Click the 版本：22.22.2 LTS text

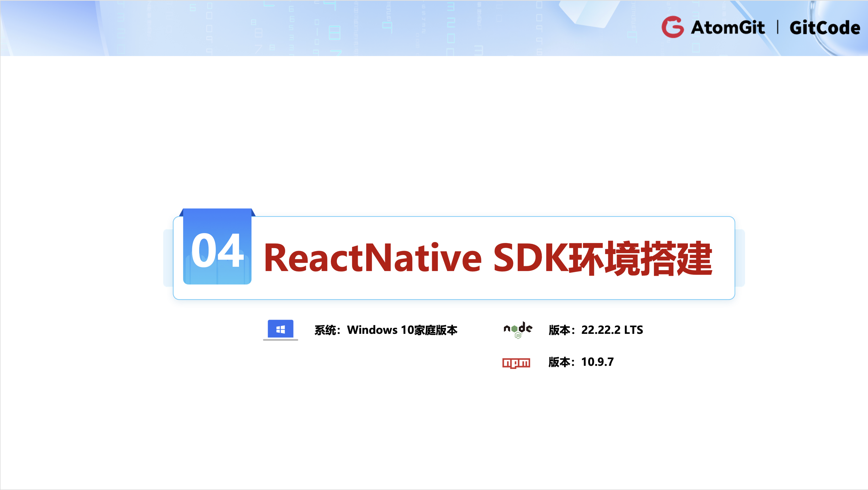click(596, 330)
